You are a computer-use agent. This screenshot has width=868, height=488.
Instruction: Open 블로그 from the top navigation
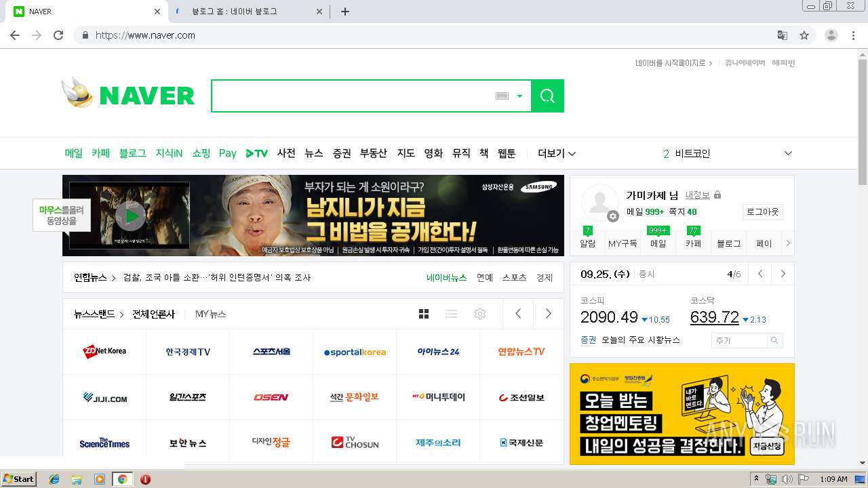[x=133, y=153]
